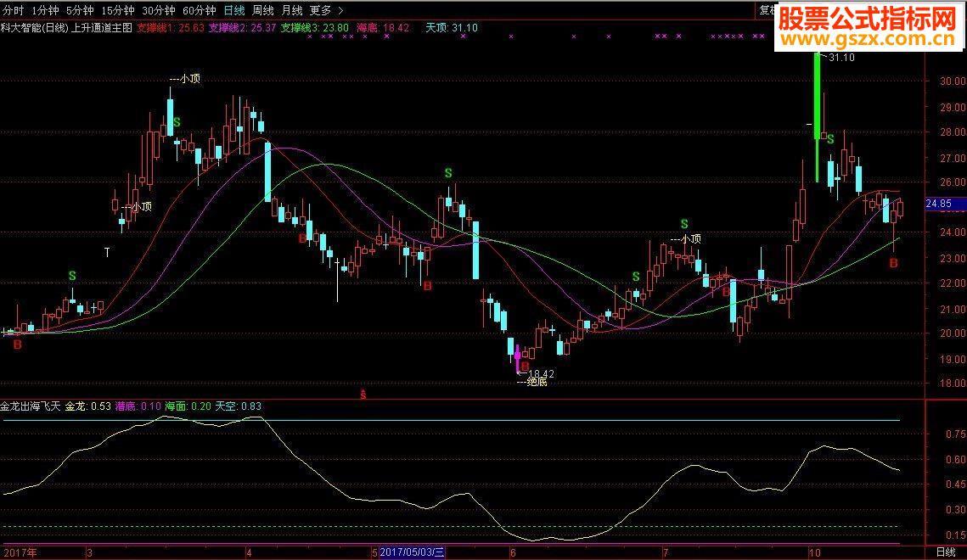Image resolution: width=967 pixels, height=560 pixels.
Task: Click the white T marker on the chart
Action: pyautogui.click(x=107, y=252)
